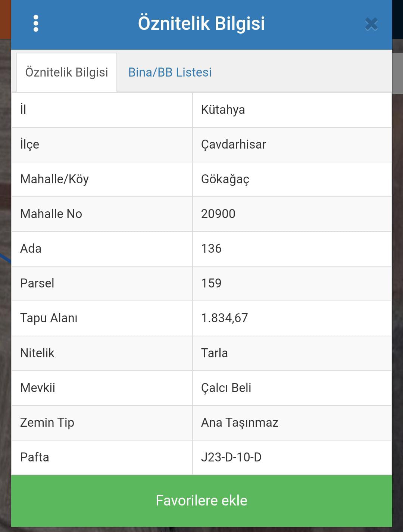Click the Mahalle/Köy row label

[54, 179]
